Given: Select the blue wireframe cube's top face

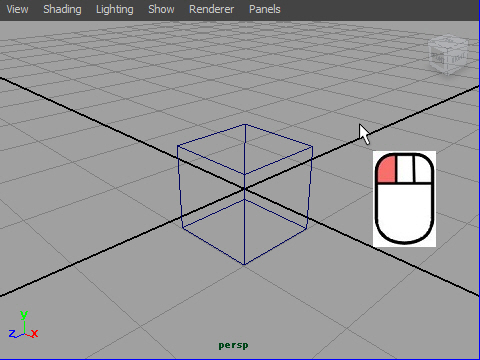Looking at the screenshot, I should pos(245,149).
